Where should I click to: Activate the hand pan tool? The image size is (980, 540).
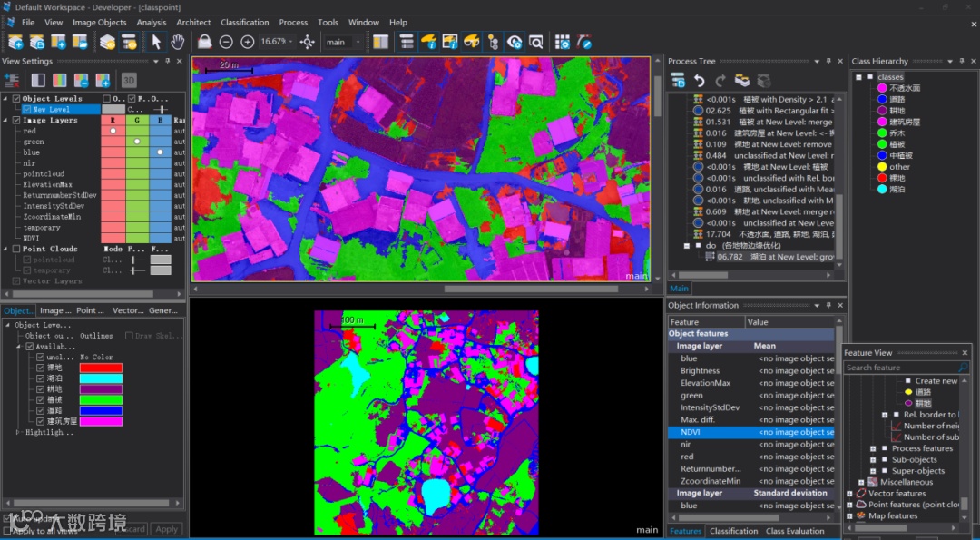point(178,42)
